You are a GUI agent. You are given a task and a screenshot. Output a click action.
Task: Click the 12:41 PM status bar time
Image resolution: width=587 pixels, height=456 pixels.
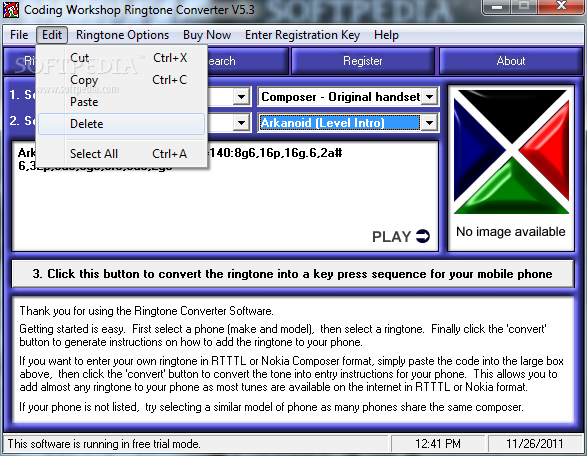pyautogui.click(x=438, y=444)
